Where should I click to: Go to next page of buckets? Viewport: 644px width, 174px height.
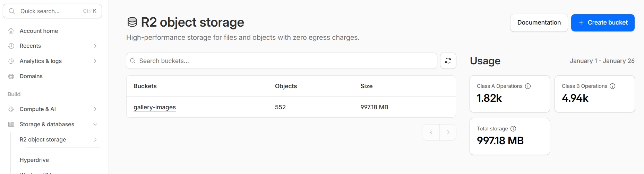pos(448,132)
